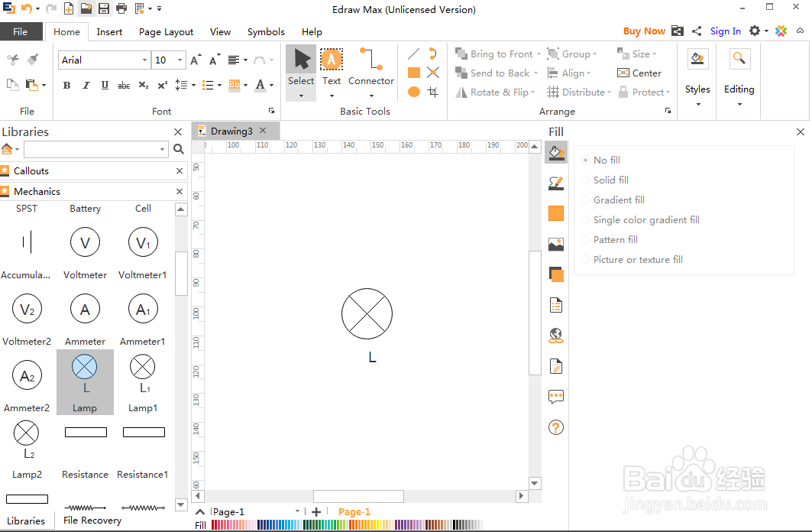Open the Page-1 selector dropdown
The height and width of the screenshot is (532, 812).
tap(297, 511)
